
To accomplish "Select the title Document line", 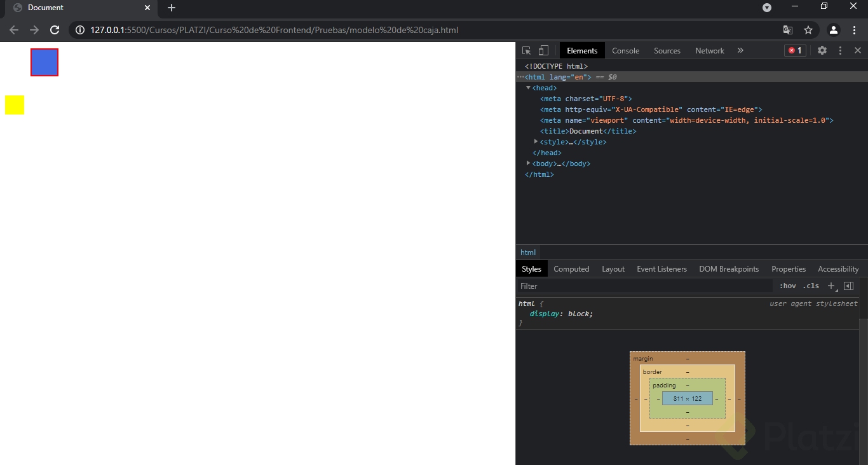I will tap(588, 131).
